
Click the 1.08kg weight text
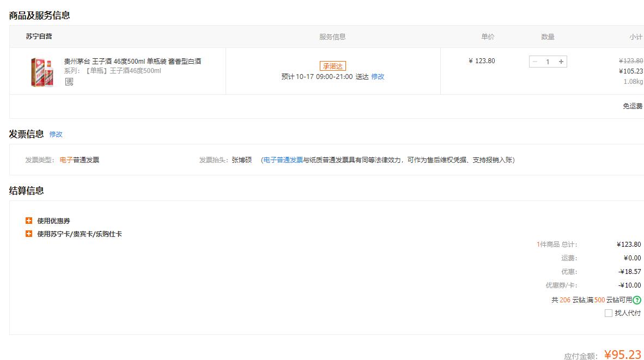pos(633,81)
